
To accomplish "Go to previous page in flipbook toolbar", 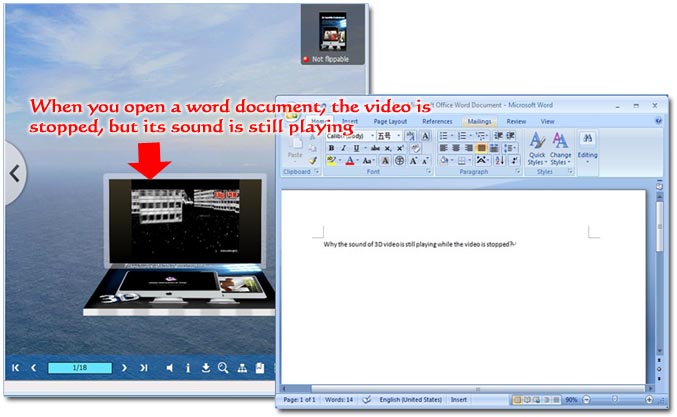I will tap(34, 368).
